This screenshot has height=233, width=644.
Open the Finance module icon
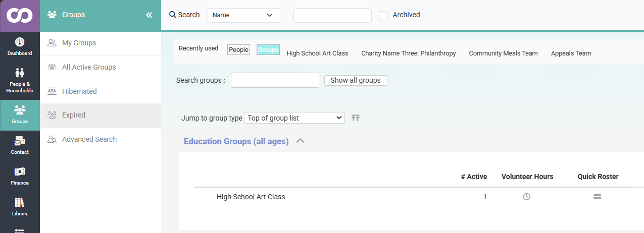(20, 171)
